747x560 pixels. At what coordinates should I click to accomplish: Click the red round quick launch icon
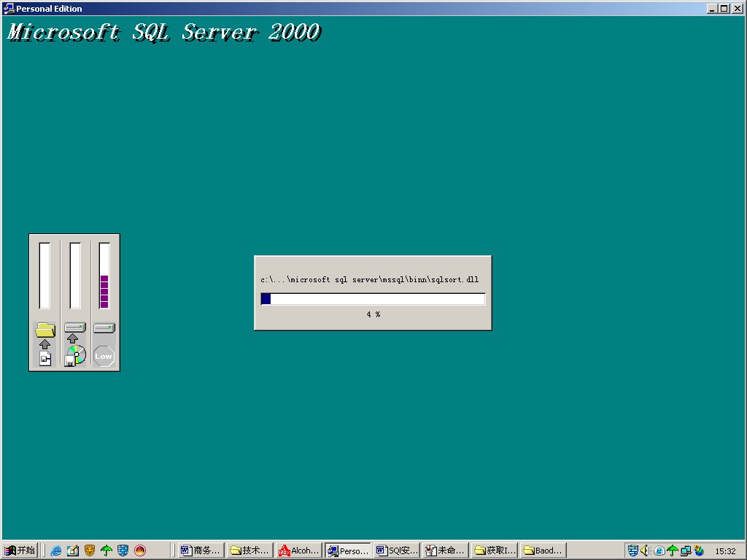[140, 551]
